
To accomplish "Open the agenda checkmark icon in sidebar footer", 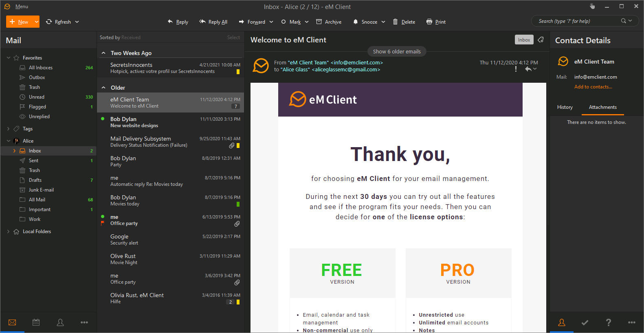I will pos(585,322).
